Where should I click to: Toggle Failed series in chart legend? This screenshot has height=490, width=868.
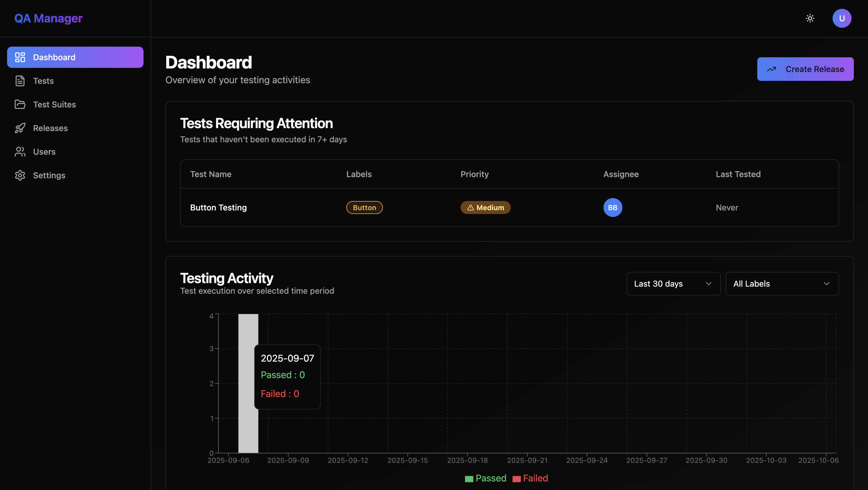(535, 478)
